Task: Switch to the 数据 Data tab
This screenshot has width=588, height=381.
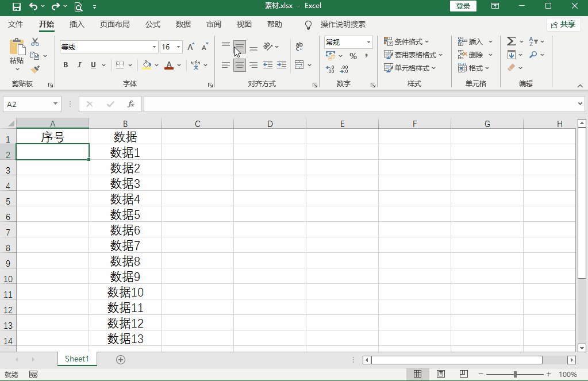Action: click(183, 24)
